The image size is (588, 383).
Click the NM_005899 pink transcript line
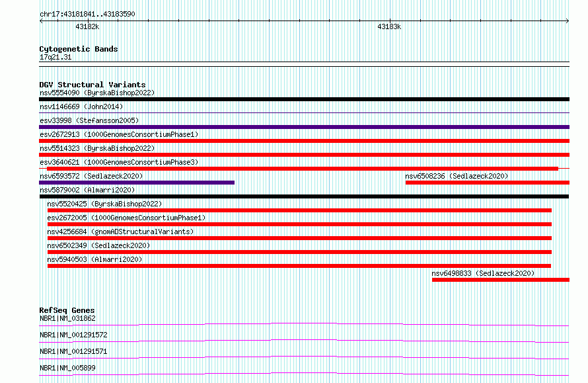click(304, 374)
